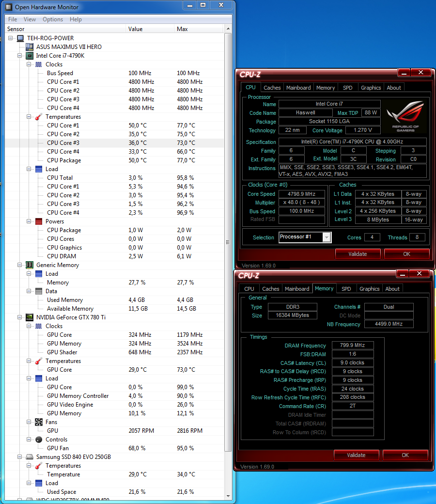The image size is (436, 504).
Task: Open About tab in lower CPU-Z window
Action: point(392,289)
